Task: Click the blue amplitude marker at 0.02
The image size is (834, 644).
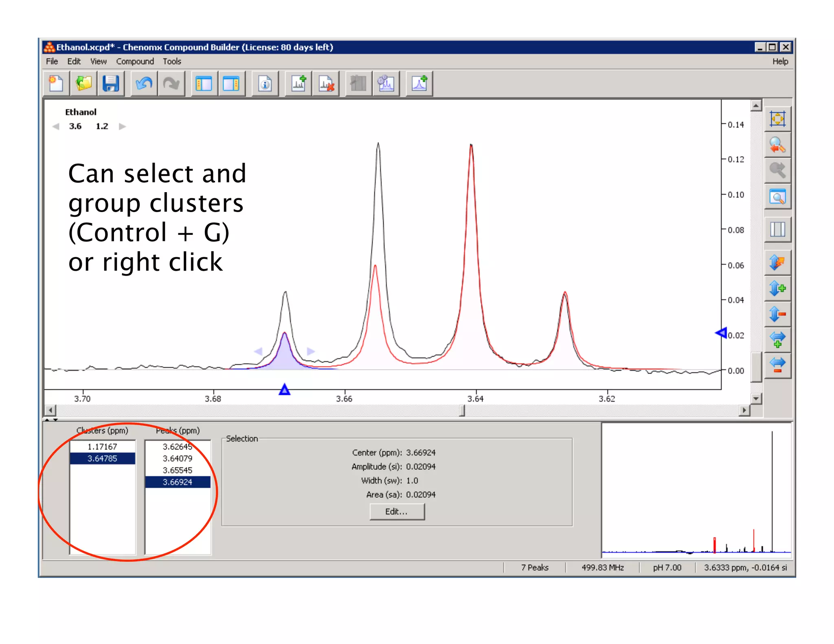Action: click(721, 333)
